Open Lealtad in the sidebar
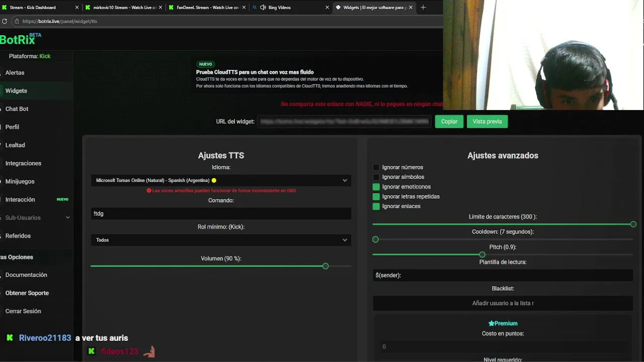Image resolution: width=644 pixels, height=362 pixels. (15, 145)
